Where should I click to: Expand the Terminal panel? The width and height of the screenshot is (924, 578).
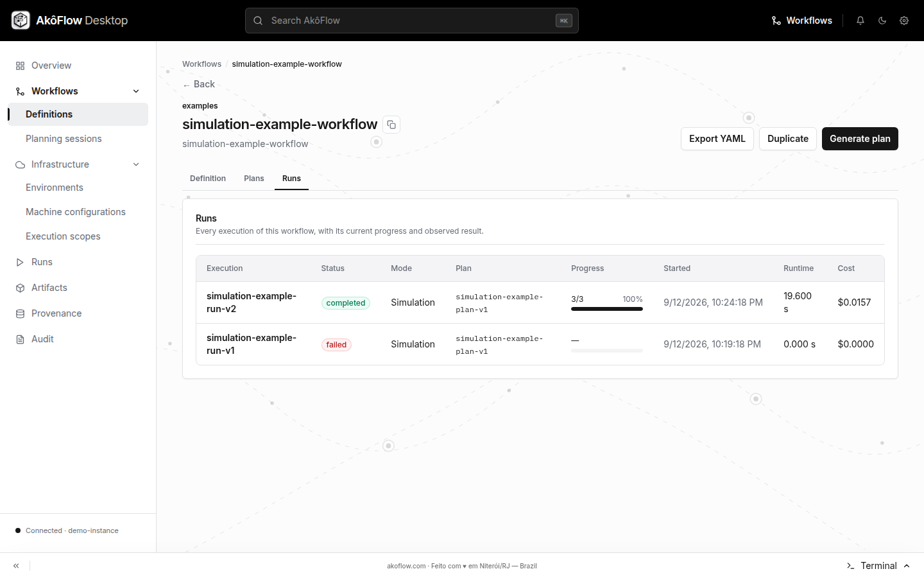(x=878, y=566)
